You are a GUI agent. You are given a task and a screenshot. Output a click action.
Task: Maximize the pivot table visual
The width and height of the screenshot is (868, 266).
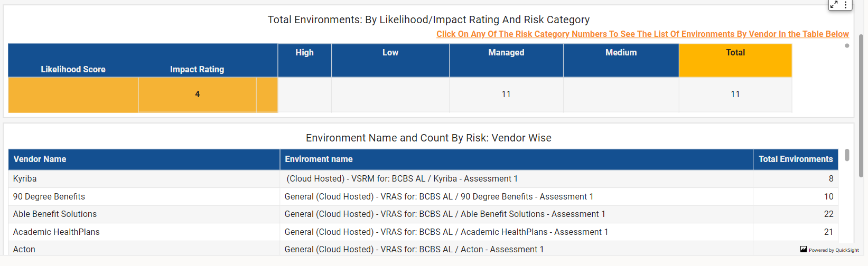(834, 5)
